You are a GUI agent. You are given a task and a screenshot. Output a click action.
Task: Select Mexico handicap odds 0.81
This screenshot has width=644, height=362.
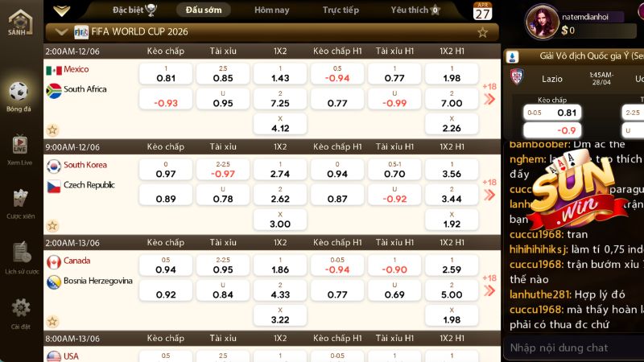(x=166, y=74)
